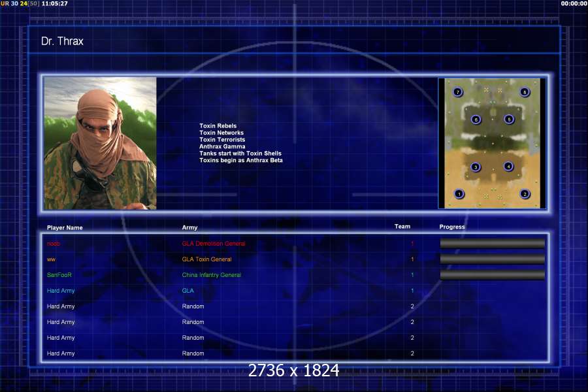Click the blue "GLA" army entry
The width and height of the screenshot is (588, 392).
pos(188,291)
